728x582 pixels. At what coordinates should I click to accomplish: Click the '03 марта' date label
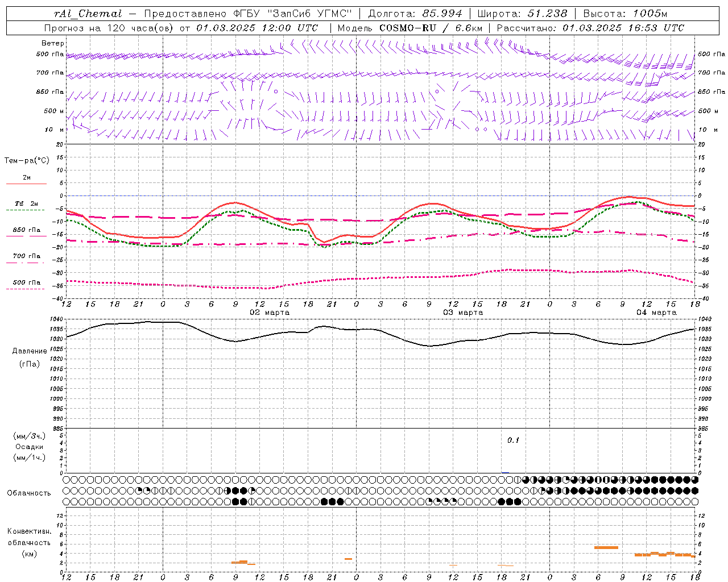(x=463, y=313)
